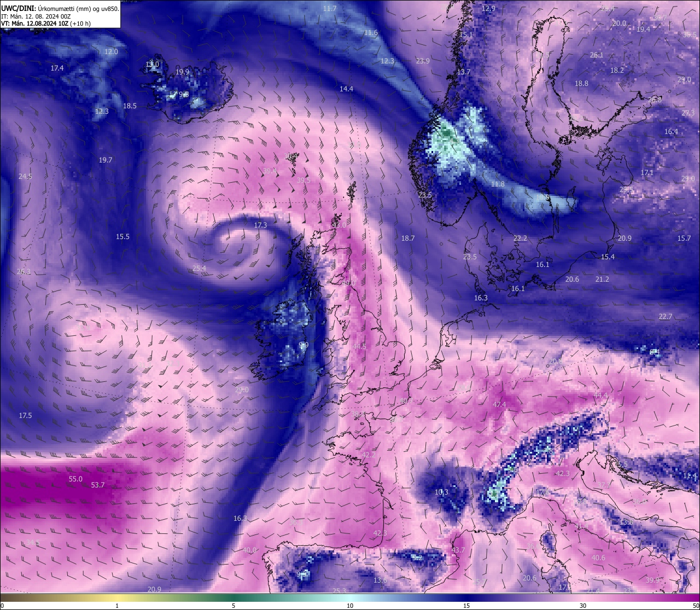Click the 40.6 value label

click(598, 557)
